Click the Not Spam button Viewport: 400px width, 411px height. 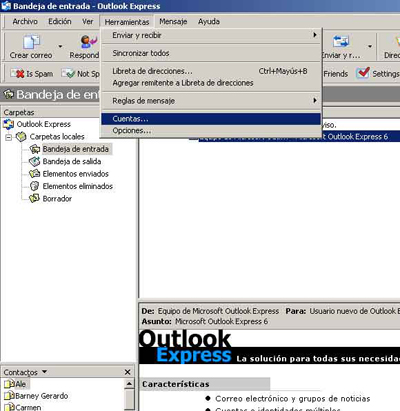81,73
